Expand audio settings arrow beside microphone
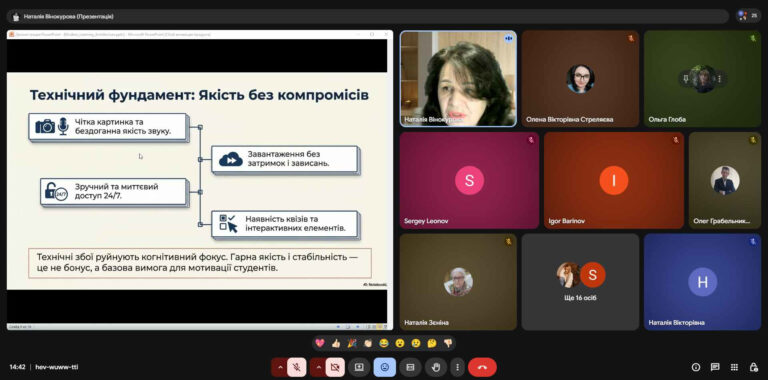768x380 pixels. pyautogui.click(x=280, y=367)
